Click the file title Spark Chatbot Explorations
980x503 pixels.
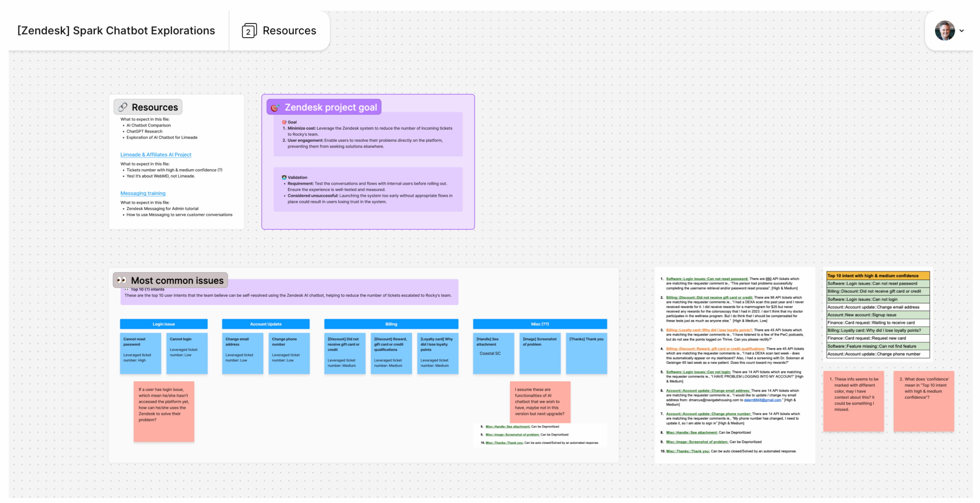point(116,31)
